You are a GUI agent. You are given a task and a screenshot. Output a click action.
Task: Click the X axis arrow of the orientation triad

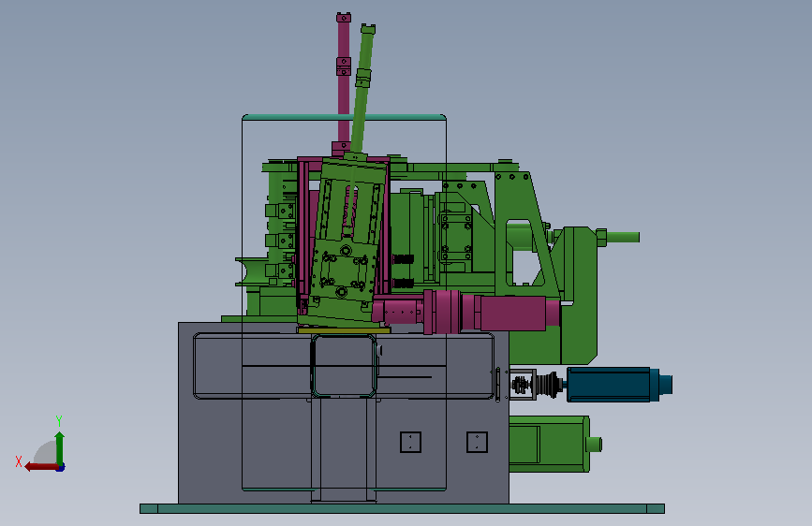click(40, 467)
